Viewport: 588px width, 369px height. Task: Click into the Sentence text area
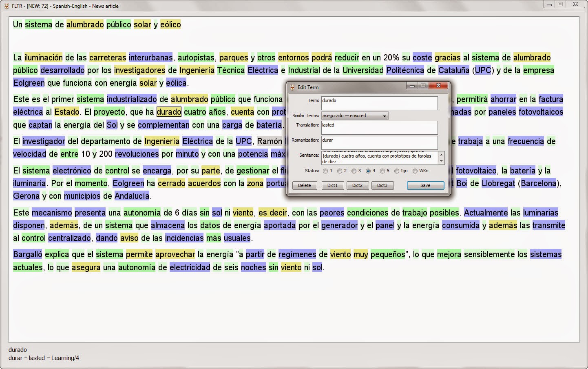pos(379,158)
